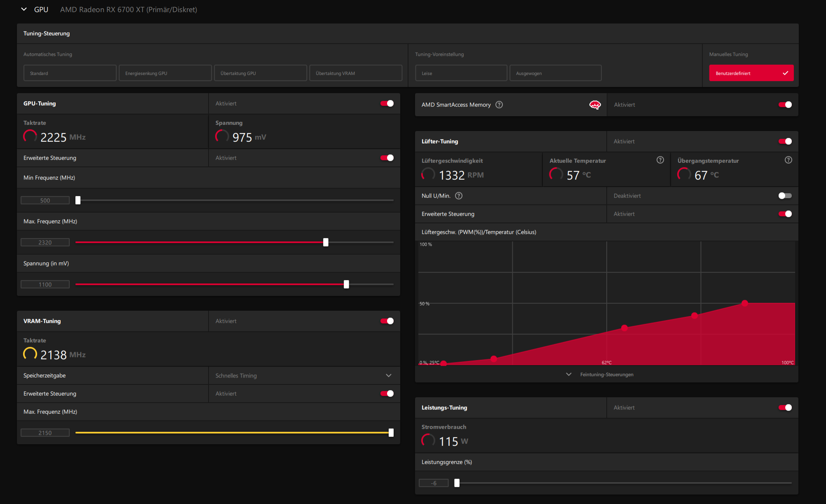Enable the Null U/Min. toggle

tap(785, 196)
